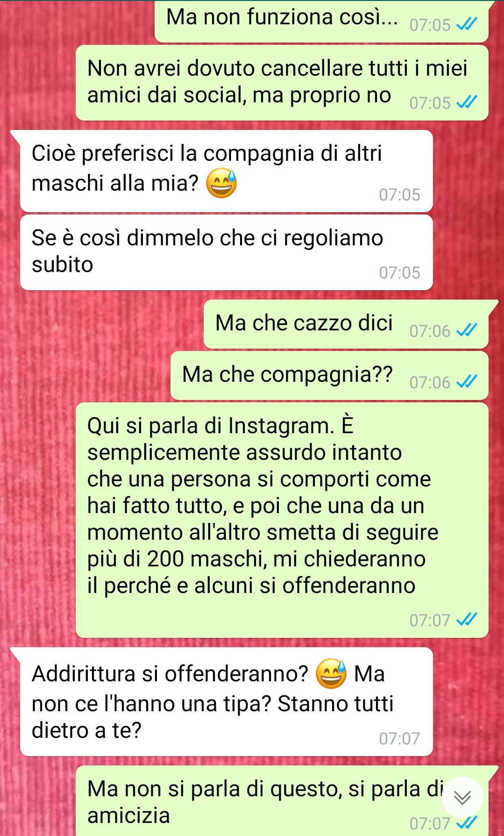Click the sweating smile emoji after 'maschi alla mia?'
The height and width of the screenshot is (836, 504).
(222, 183)
